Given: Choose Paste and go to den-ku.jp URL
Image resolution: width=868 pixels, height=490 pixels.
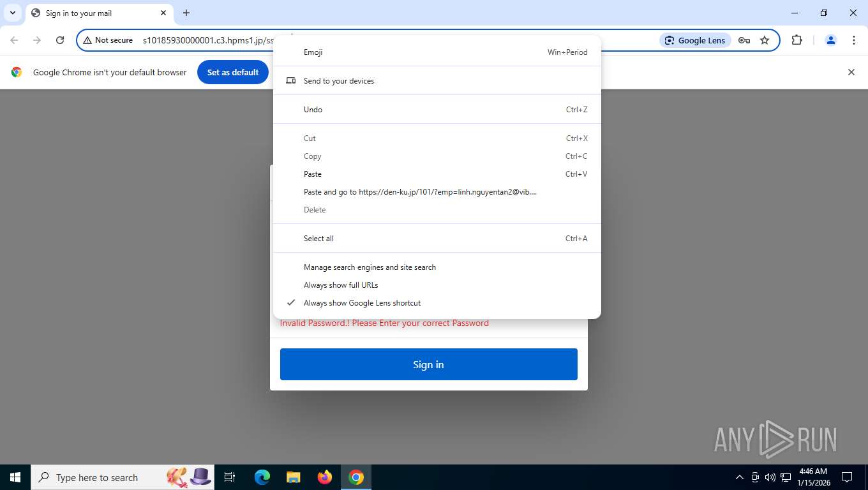Looking at the screenshot, I should 437,192.
